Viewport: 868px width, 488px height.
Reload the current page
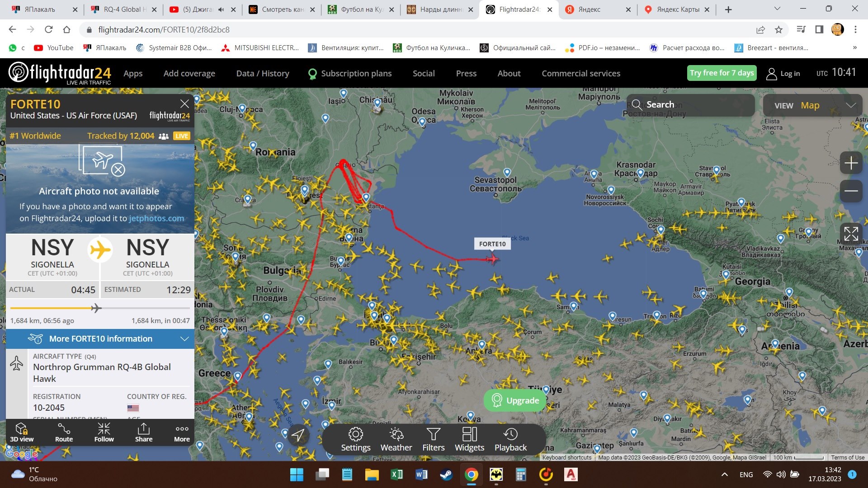point(48,30)
